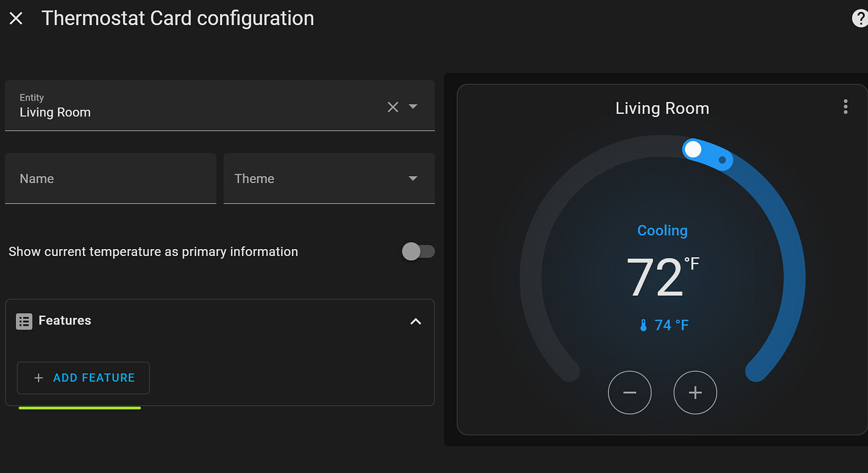The width and height of the screenshot is (868, 473).
Task: Open the Theme dropdown
Action: pyautogui.click(x=328, y=179)
